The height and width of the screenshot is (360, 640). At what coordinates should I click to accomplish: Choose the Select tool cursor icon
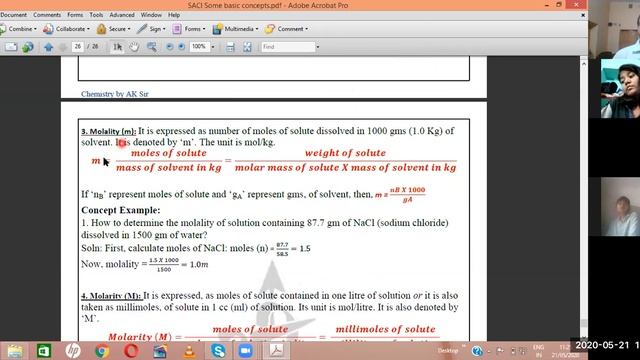coord(118,47)
